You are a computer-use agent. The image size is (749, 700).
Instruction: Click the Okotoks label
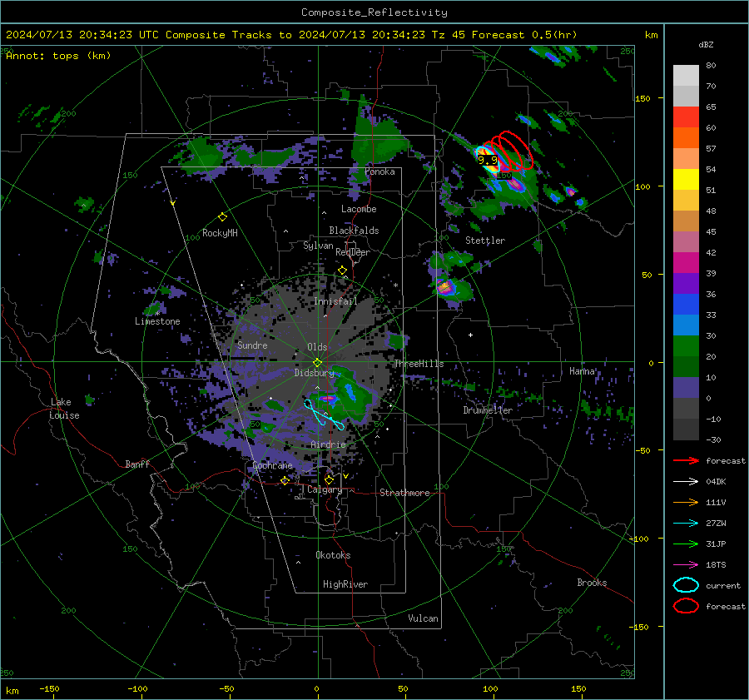coord(333,555)
